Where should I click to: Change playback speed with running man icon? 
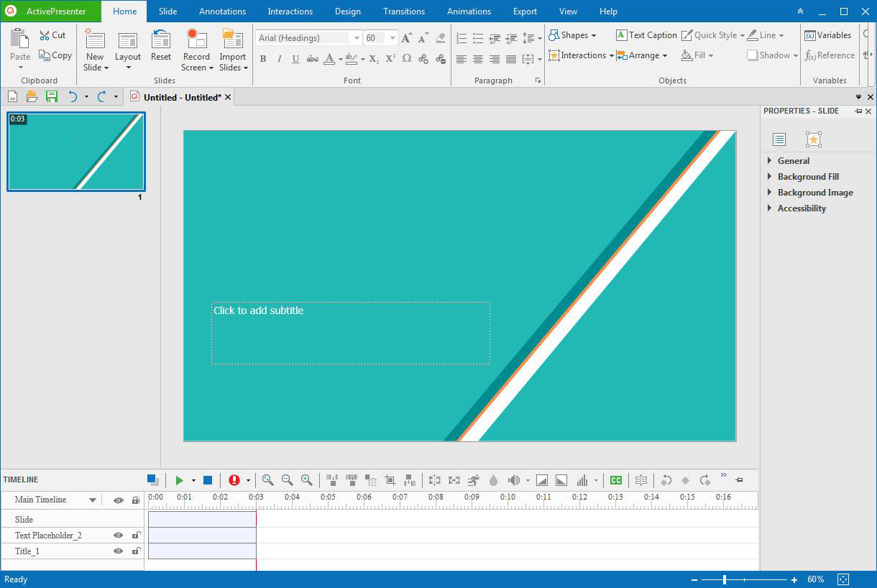point(474,480)
